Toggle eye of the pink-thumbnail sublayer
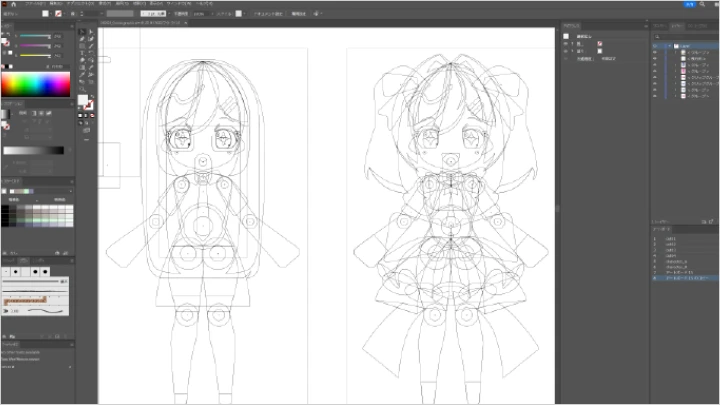Viewport: 720px width, 405px height. point(655,71)
